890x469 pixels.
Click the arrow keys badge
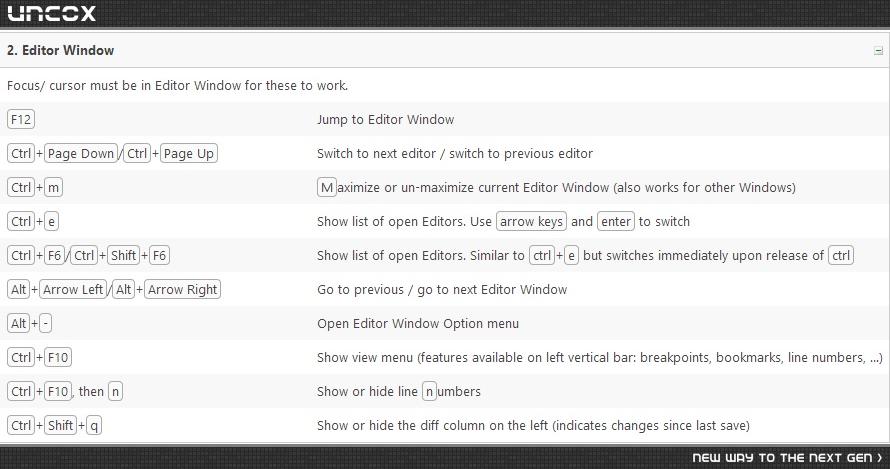pos(531,221)
